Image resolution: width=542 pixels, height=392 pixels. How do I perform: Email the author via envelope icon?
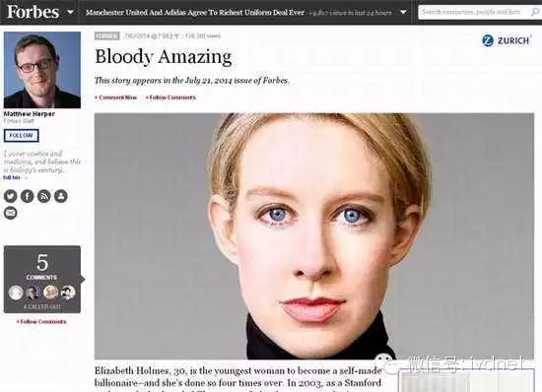click(11, 213)
